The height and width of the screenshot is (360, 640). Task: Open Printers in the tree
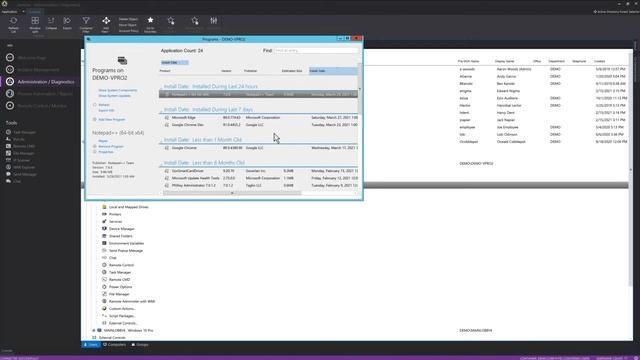point(111,214)
